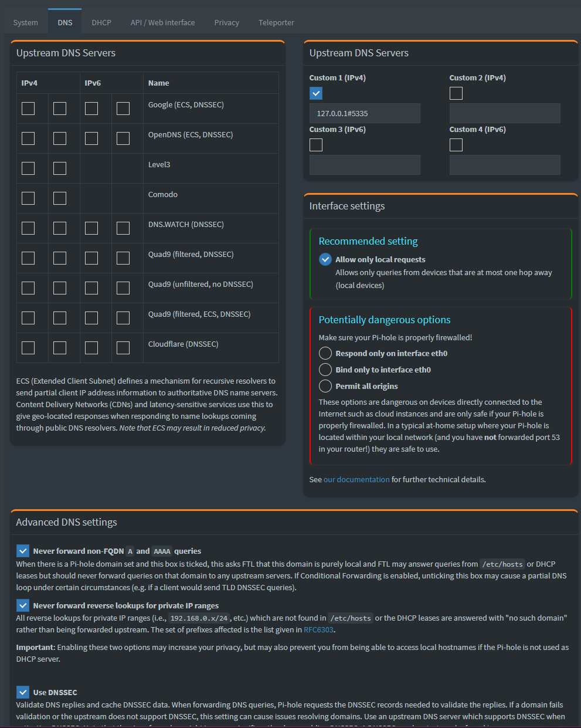This screenshot has width=581, height=728.
Task: Toggle Never forward reverse lookups checkbox
Action: coord(23,605)
